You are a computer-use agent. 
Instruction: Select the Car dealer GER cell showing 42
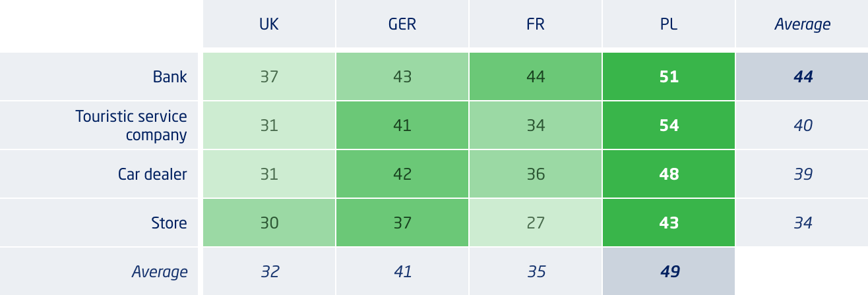402,174
